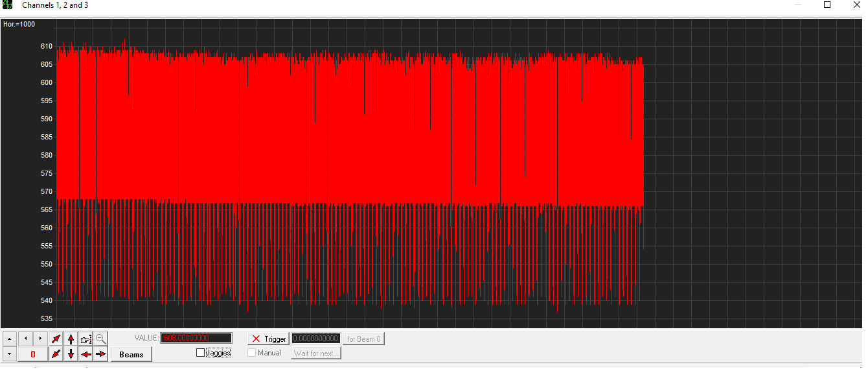Click the pointing hand cursor icon

coord(86,339)
